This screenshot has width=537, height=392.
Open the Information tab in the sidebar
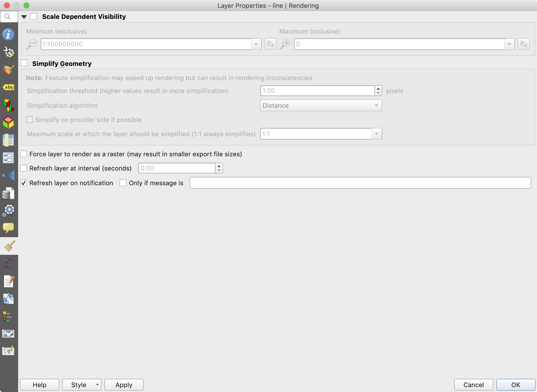9,34
